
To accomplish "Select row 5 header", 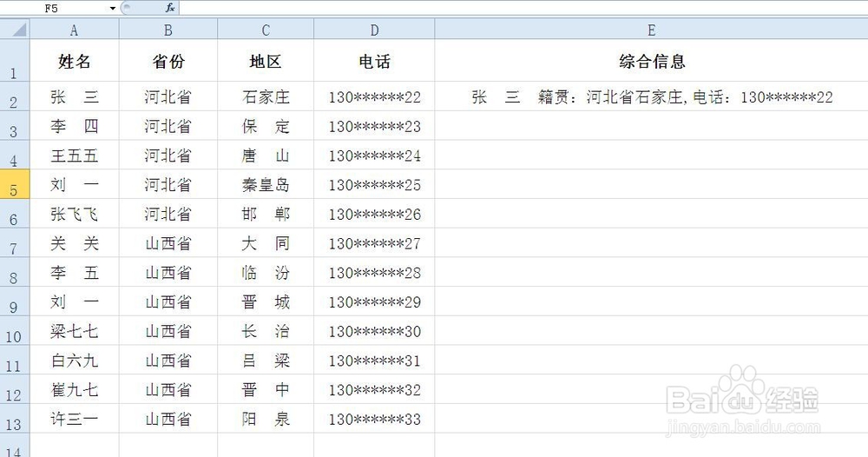I will pos(15,184).
